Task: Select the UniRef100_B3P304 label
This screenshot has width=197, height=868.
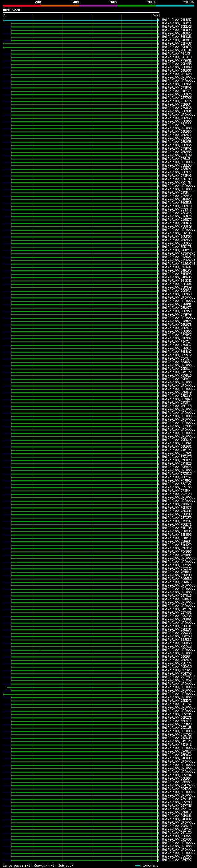Action: click(177, 284)
